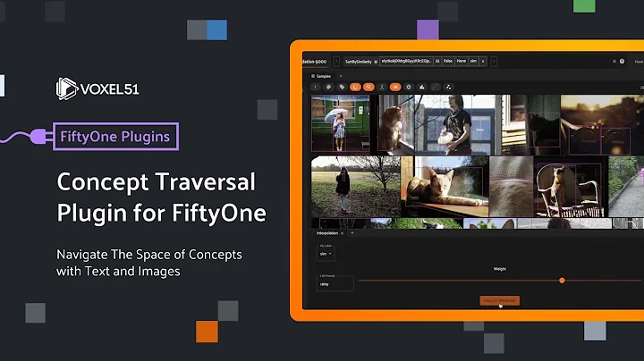Screen dimensions: 644x361
Task: Click the orange list icon in the Samples toolbar
Action: click(395, 87)
